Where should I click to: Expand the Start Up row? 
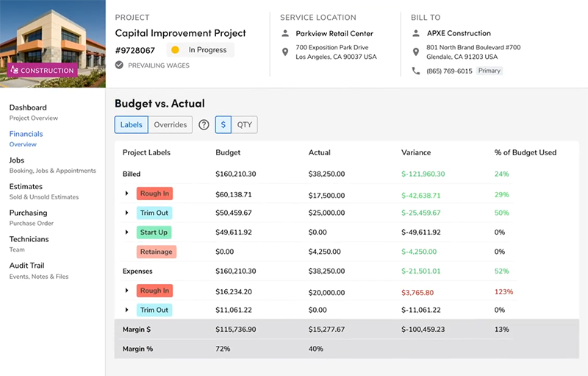point(126,233)
